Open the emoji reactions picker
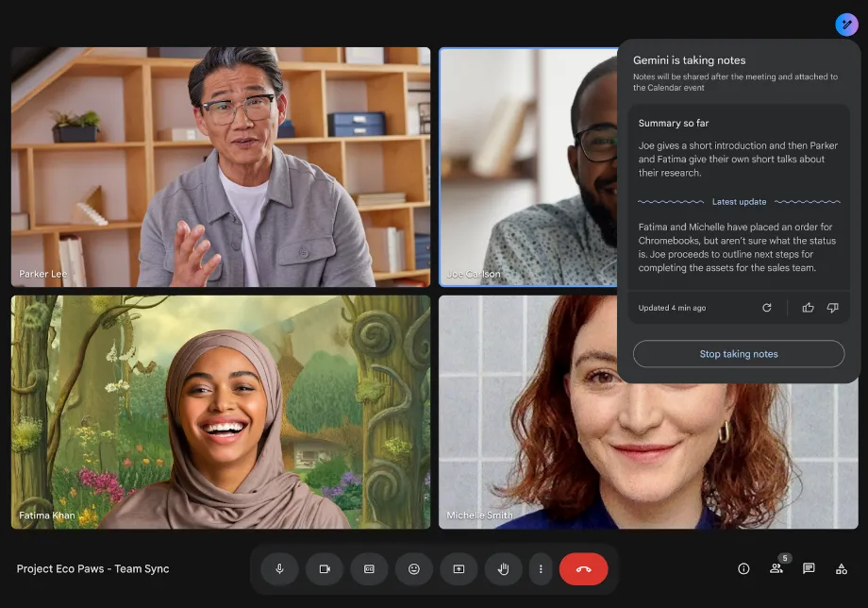868x608 pixels. coord(414,568)
